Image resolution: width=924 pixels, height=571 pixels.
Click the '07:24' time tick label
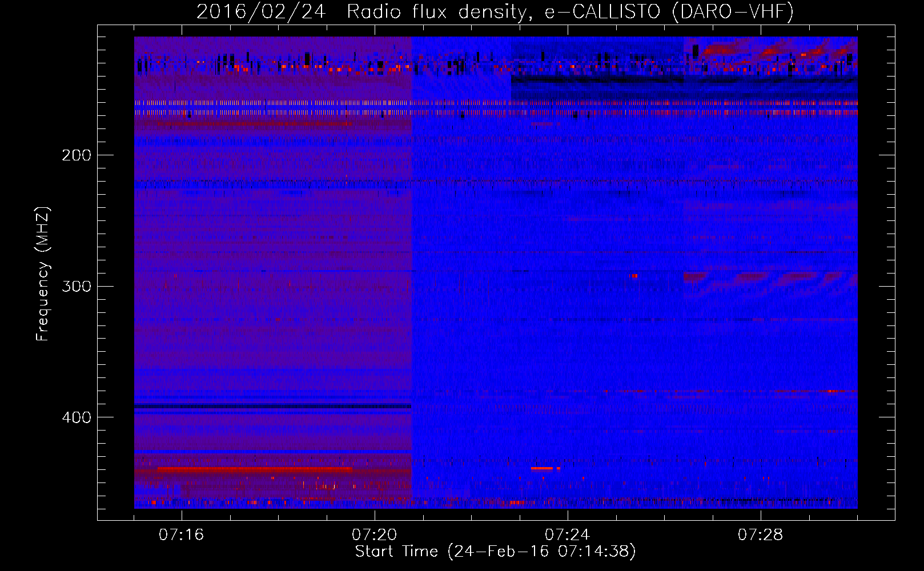pyautogui.click(x=568, y=535)
